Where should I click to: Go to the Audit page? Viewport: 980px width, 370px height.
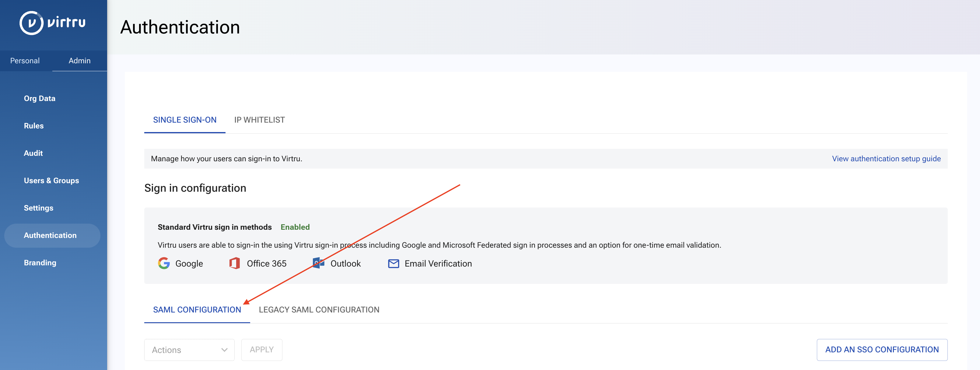tap(33, 153)
